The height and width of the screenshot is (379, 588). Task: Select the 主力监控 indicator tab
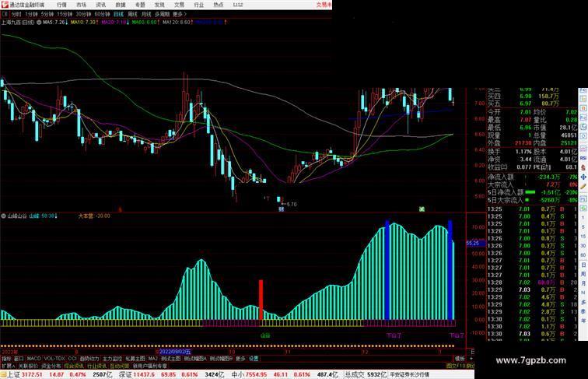[x=112, y=359]
